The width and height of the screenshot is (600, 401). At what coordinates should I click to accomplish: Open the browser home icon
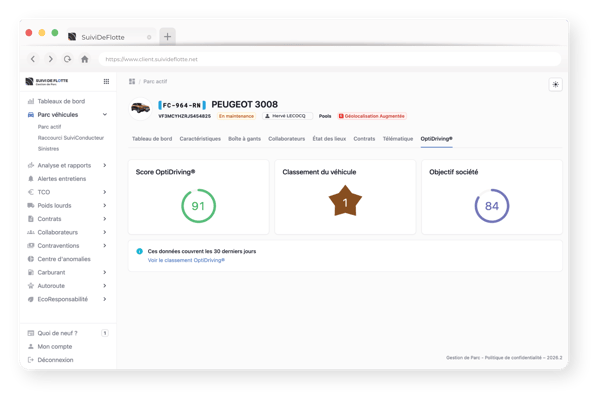85,59
